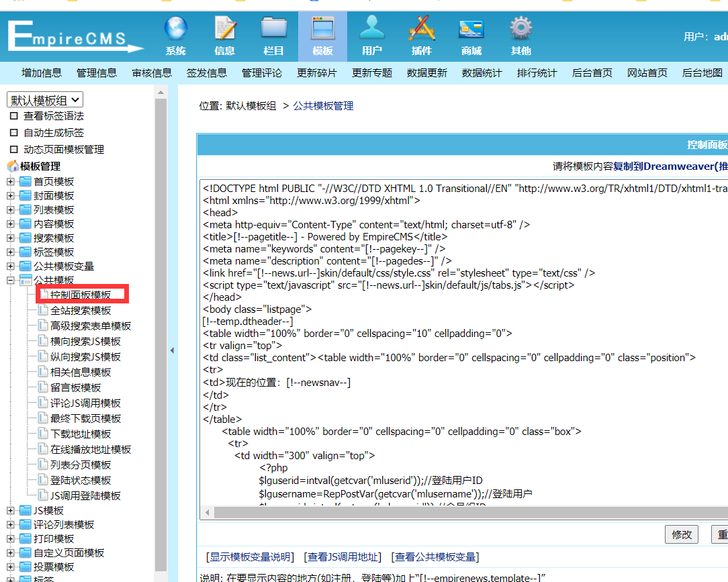Select 下载地址模板 tree item
The width and height of the screenshot is (728, 582).
coord(81,434)
